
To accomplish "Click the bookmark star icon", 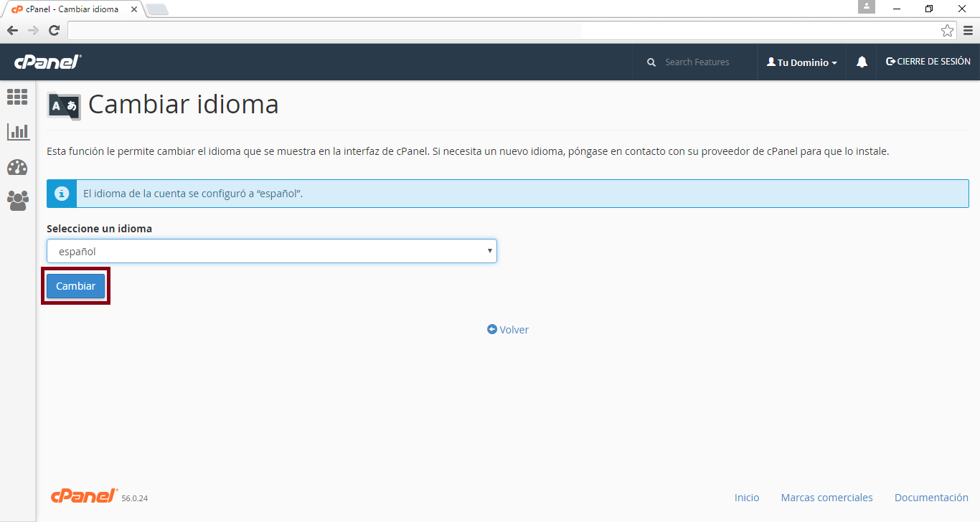I will pyautogui.click(x=947, y=30).
